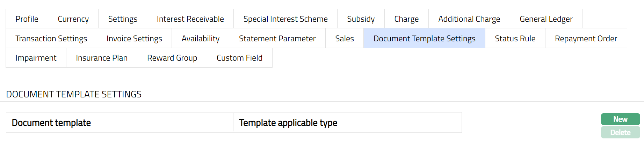
Task: Open the Additional Charge tab
Action: click(x=469, y=19)
